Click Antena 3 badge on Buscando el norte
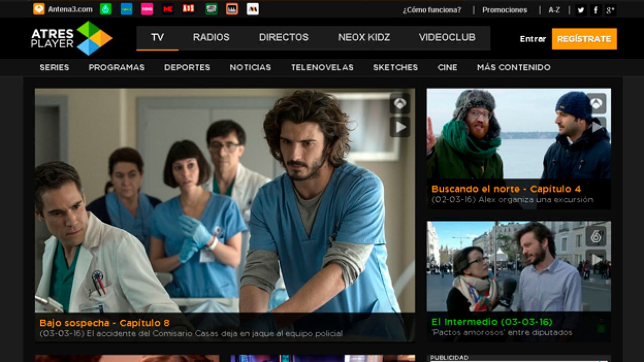Screen dimensions: 644x362 [596, 104]
